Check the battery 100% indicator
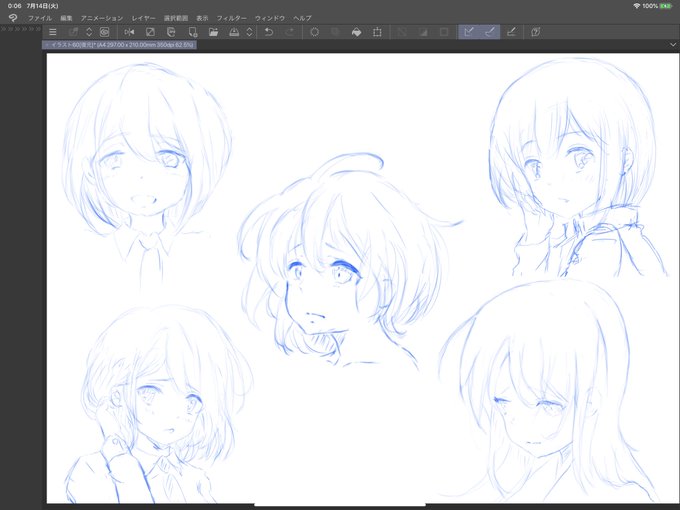 click(657, 6)
